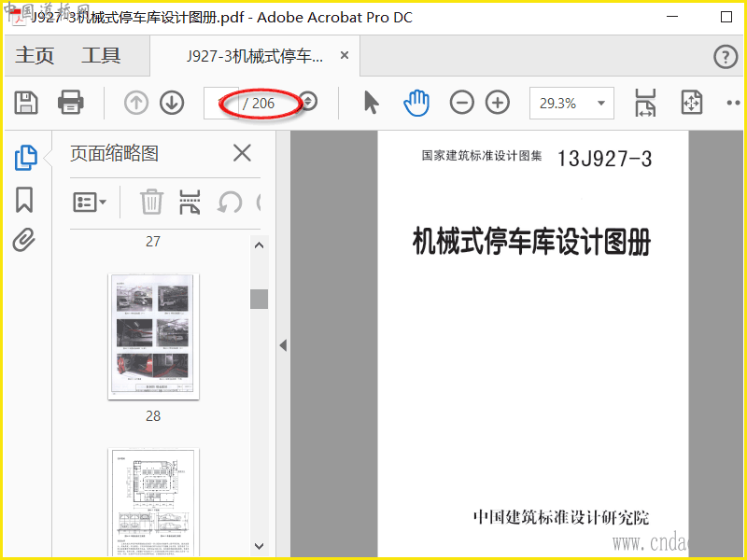
Task: Click the thumbnail panel scrollbar handle
Action: point(260,299)
